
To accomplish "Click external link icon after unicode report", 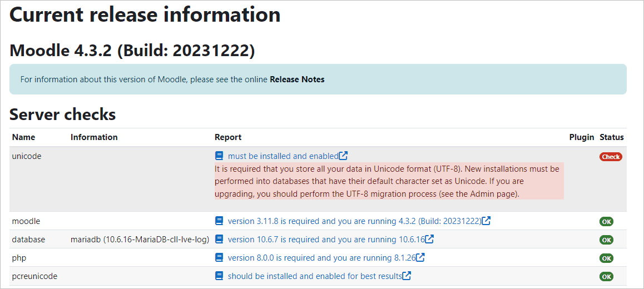I will [344, 156].
